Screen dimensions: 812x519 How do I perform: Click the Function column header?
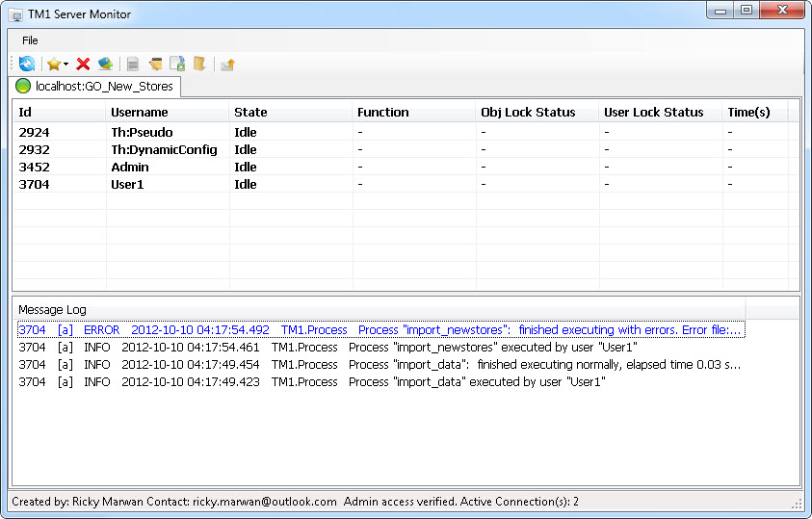click(x=414, y=113)
